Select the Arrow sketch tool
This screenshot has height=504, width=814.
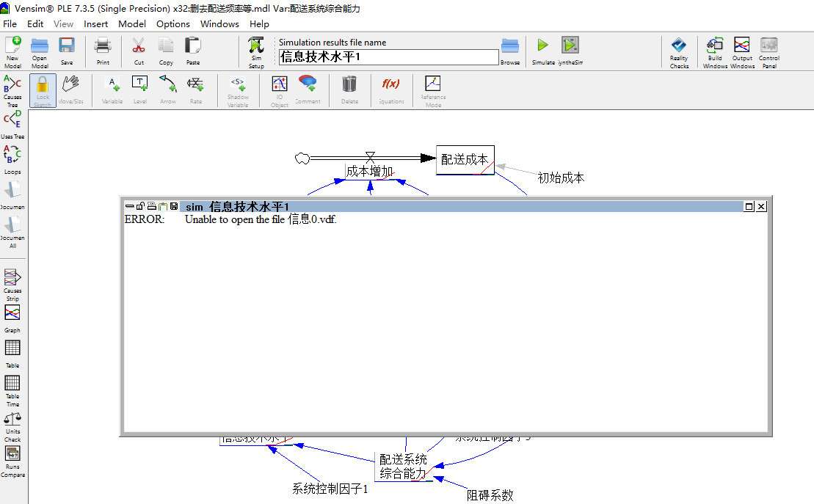[x=167, y=90]
